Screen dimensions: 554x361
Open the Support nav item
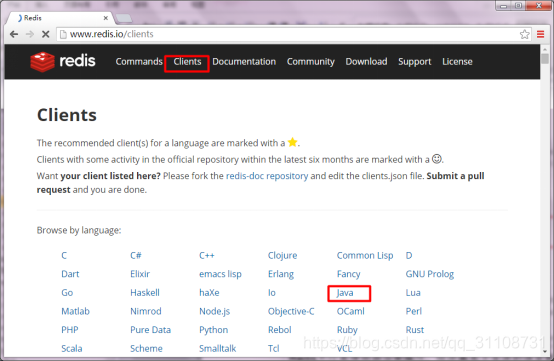tap(415, 62)
